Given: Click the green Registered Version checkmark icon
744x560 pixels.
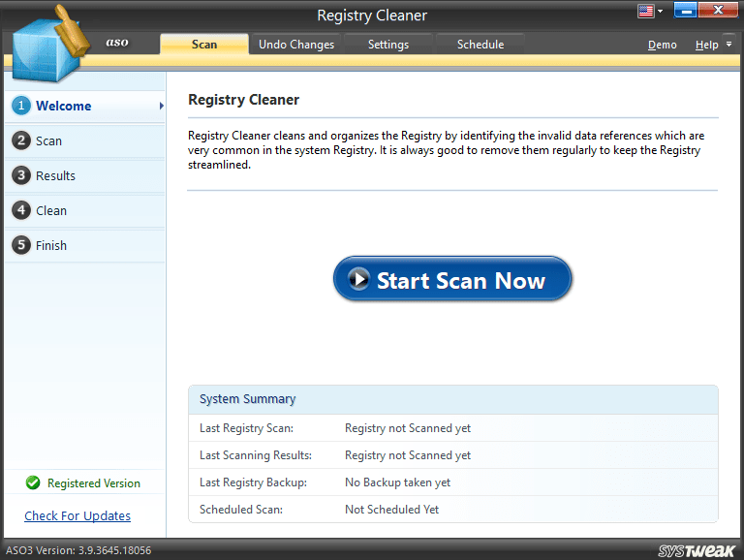Looking at the screenshot, I should (x=33, y=482).
